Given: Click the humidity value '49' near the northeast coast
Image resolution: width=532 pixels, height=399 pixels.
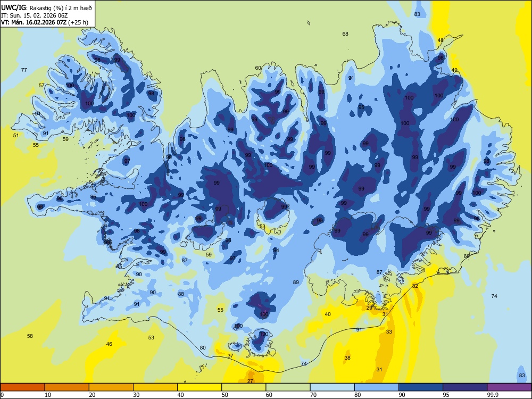Looking at the screenshot, I should (x=454, y=70).
